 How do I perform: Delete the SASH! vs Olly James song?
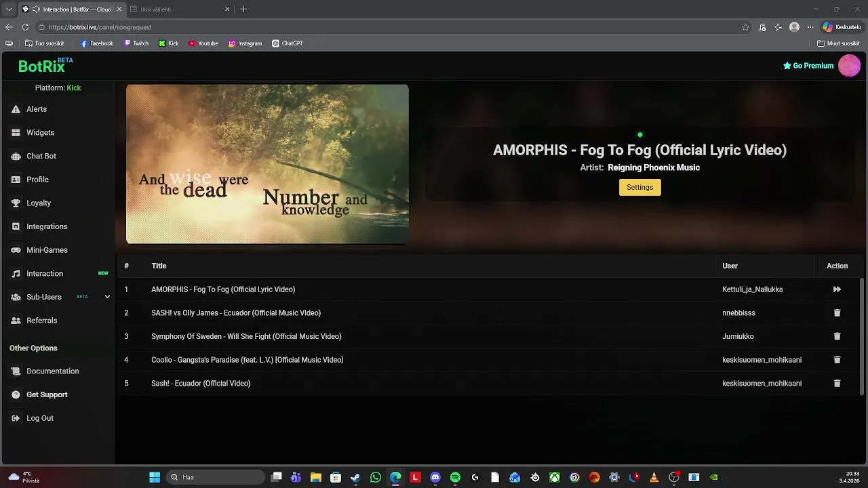(x=837, y=313)
